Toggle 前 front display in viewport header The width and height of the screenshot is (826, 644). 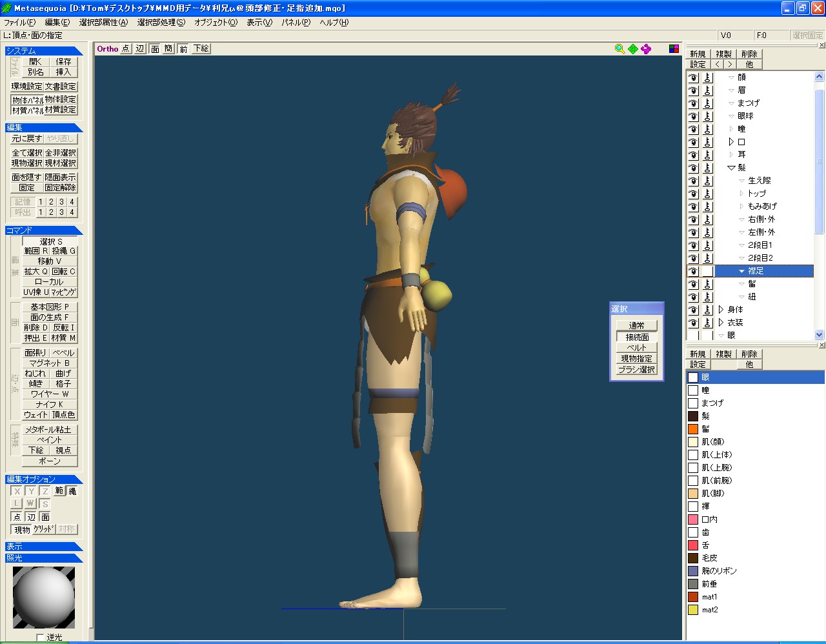click(x=183, y=49)
